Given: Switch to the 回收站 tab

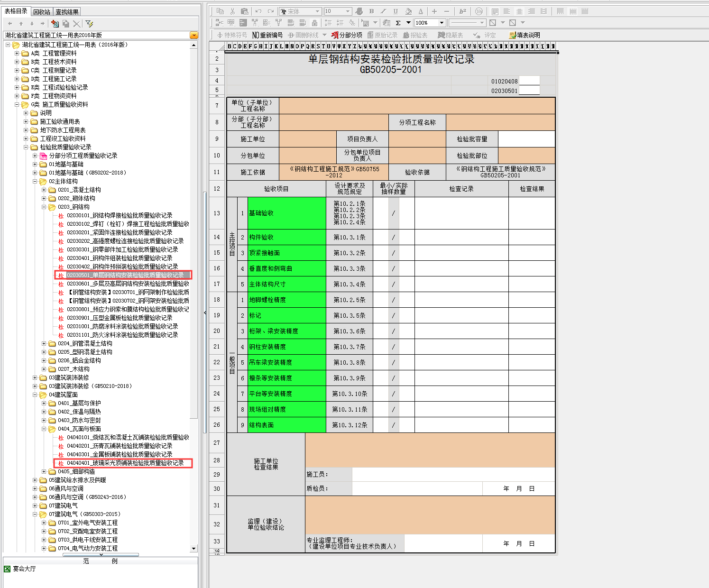Looking at the screenshot, I should click(x=42, y=11).
